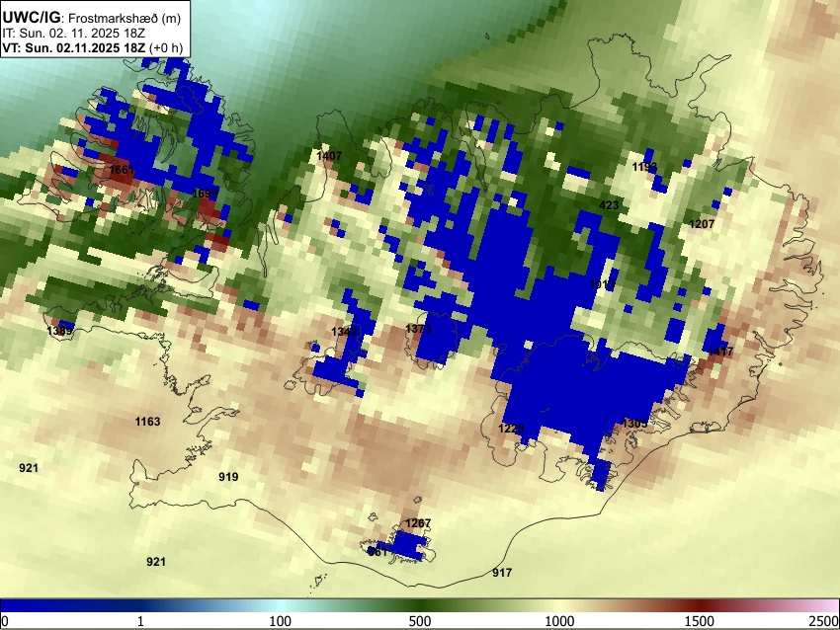Click the '1' tick on the color scale
This screenshot has width=840, height=630.
tap(140, 621)
